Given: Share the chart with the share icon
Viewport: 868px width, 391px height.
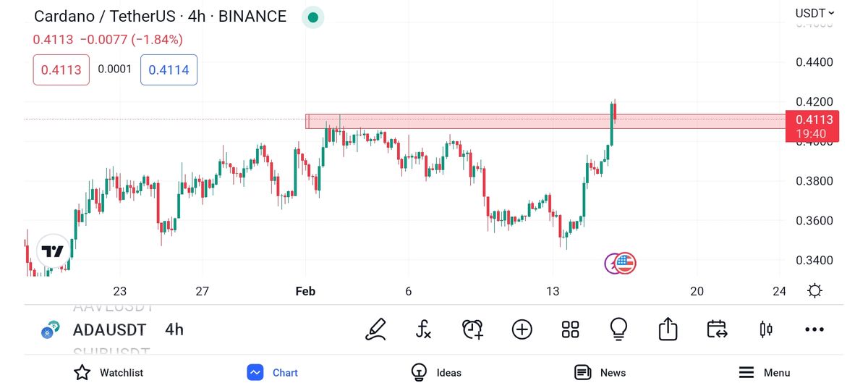Looking at the screenshot, I should [668, 329].
